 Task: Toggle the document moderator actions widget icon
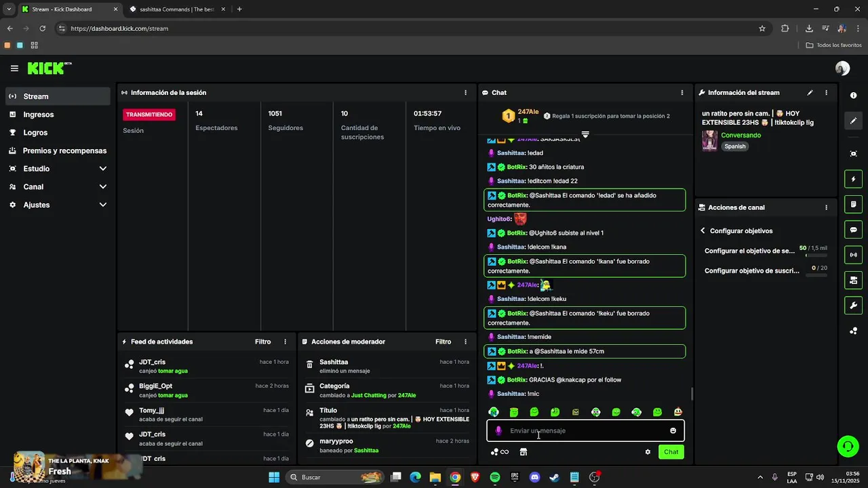[853, 205]
